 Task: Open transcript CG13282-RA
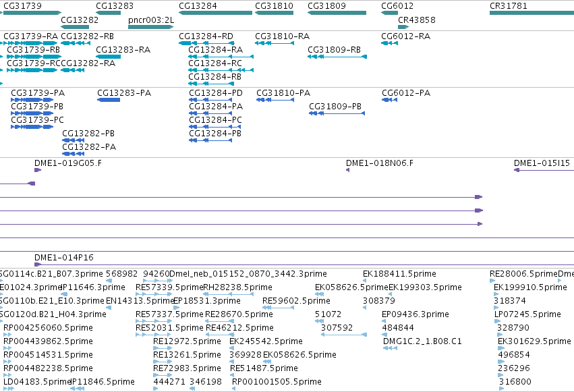(x=72, y=70)
